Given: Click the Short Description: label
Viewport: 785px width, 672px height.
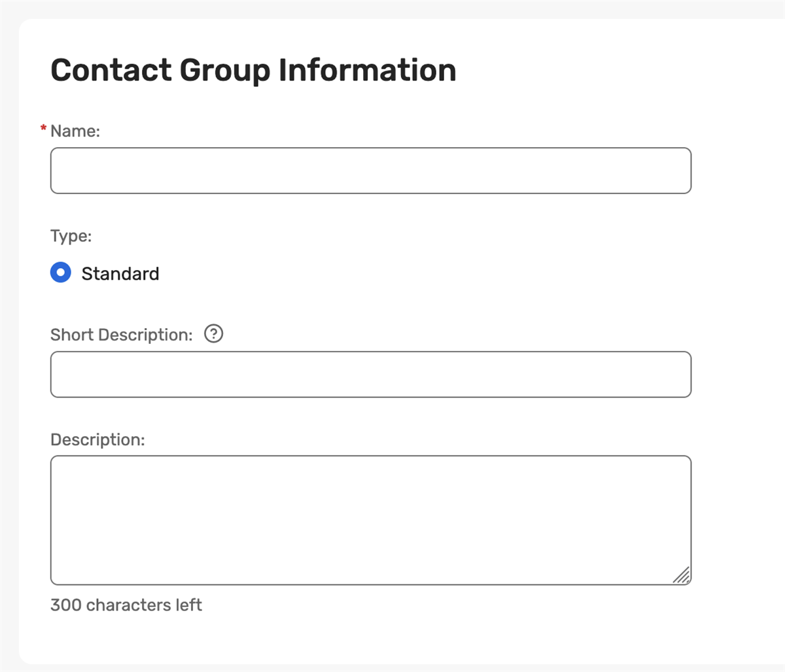Looking at the screenshot, I should coord(120,334).
